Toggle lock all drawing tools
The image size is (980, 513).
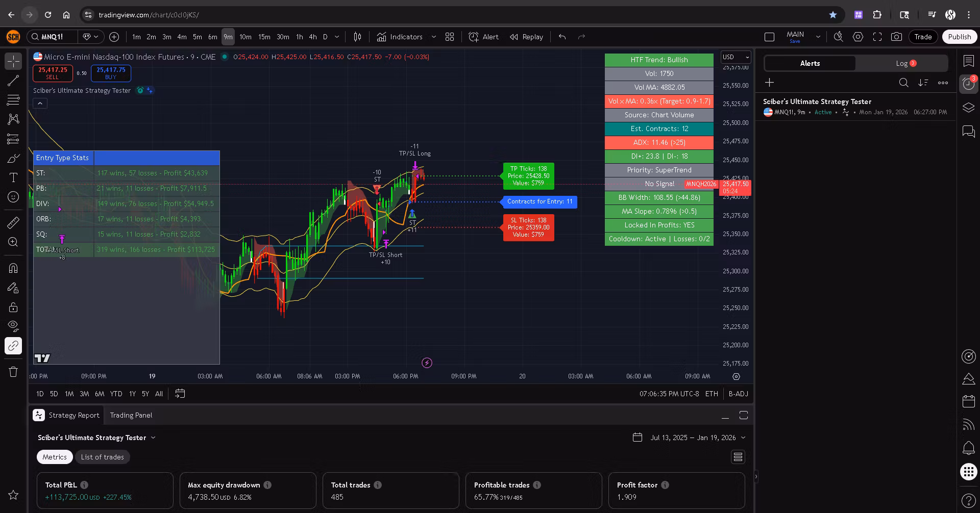[13, 307]
